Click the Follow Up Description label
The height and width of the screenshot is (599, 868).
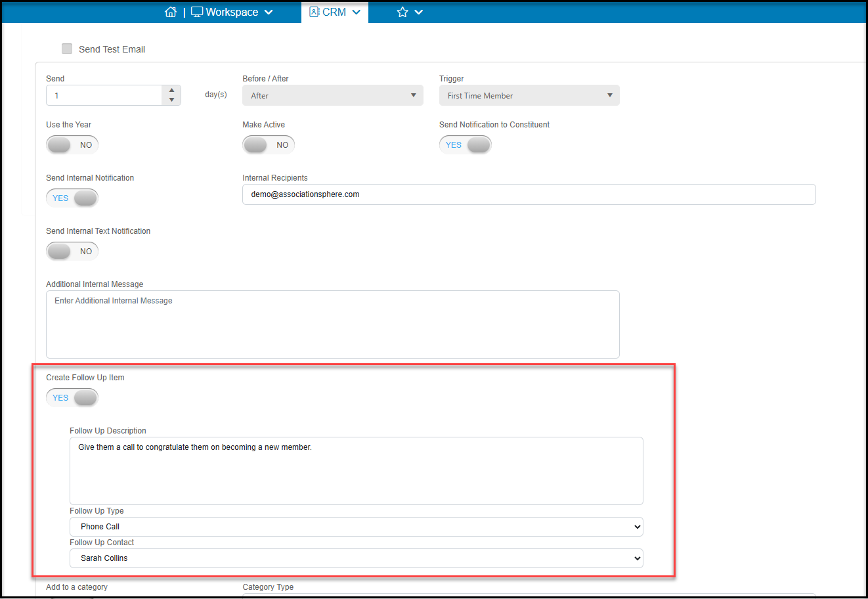click(108, 431)
